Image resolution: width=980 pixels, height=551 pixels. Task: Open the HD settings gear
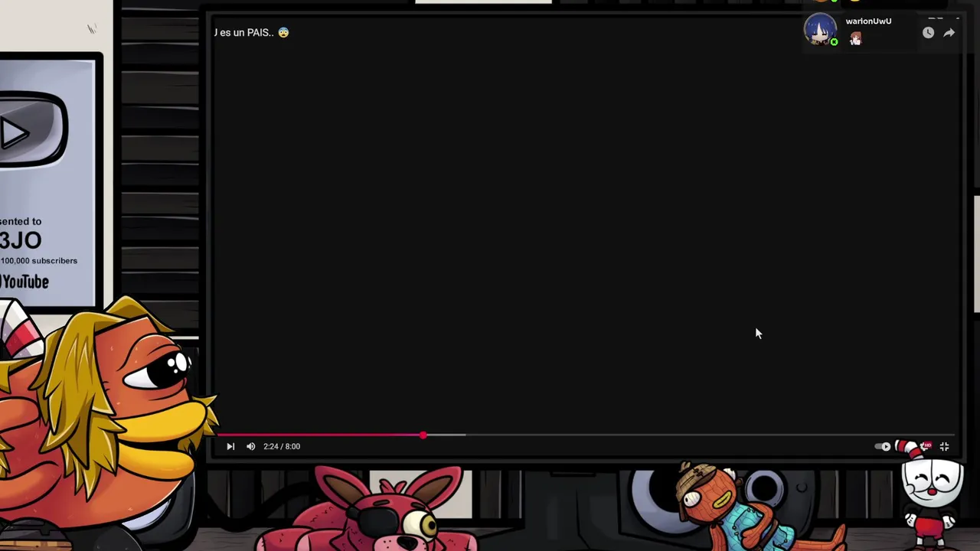tap(926, 445)
